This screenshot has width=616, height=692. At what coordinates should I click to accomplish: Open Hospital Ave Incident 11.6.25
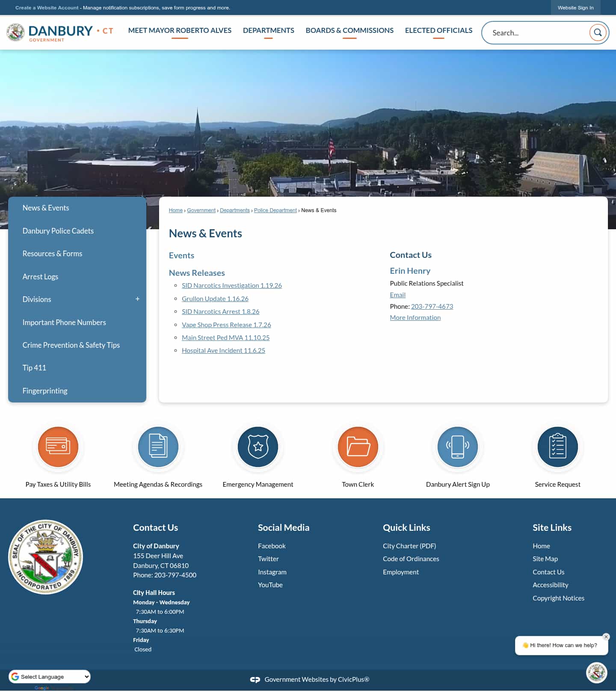[x=223, y=351]
